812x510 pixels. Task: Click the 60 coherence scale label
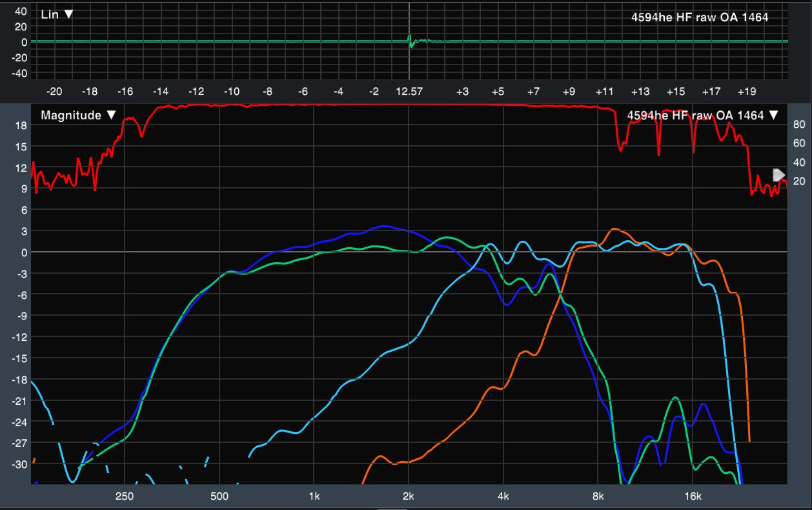pos(798,143)
